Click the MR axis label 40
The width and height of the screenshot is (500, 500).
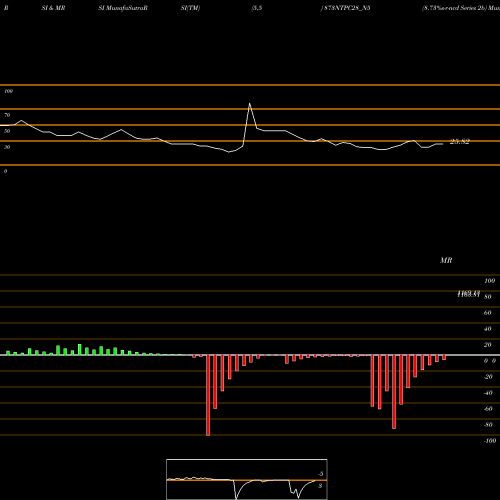pos(488,329)
